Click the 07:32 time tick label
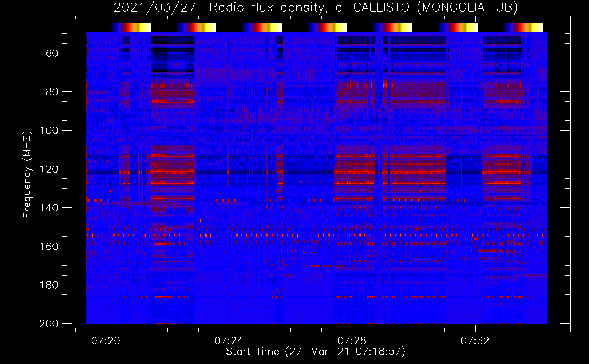This screenshot has height=364, width=589. point(475,341)
